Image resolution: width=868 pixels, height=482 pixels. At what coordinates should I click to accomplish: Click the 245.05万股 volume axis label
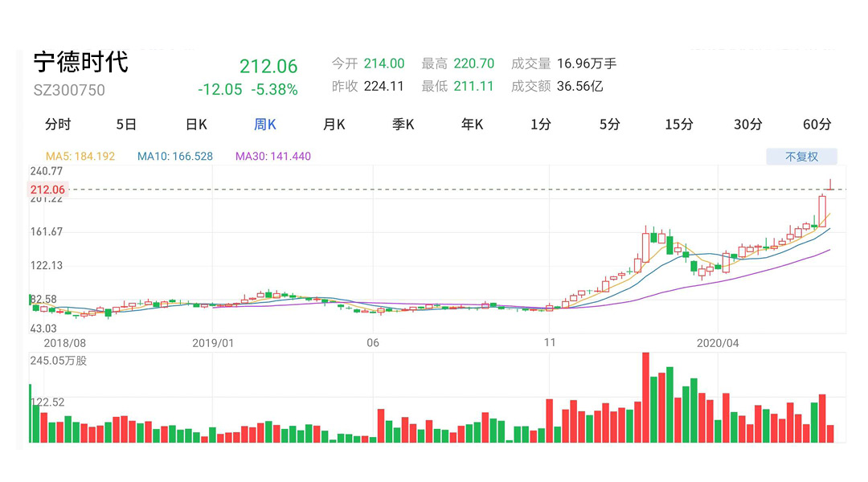tap(59, 361)
